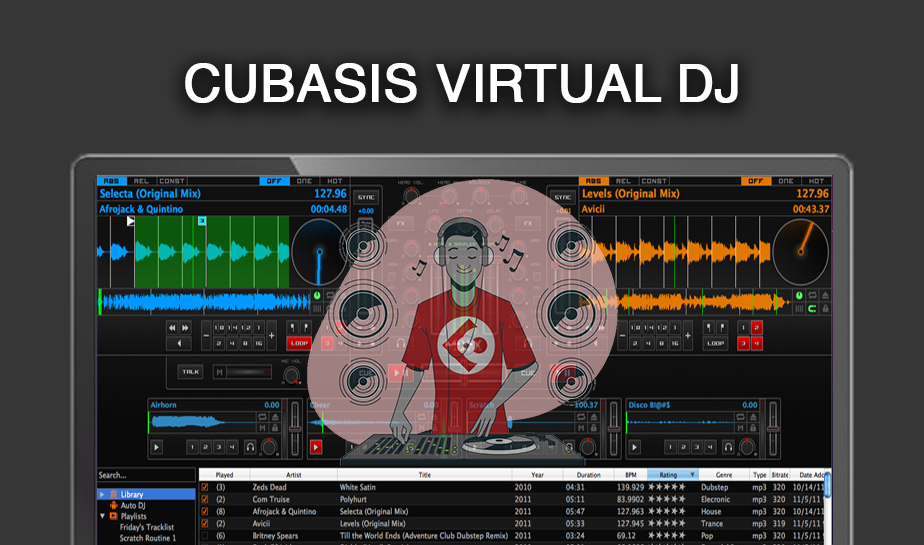This screenshot has height=545, width=924.
Task: Click the loop-out marker on the Selecta deck
Action: pyautogui.click(x=306, y=327)
